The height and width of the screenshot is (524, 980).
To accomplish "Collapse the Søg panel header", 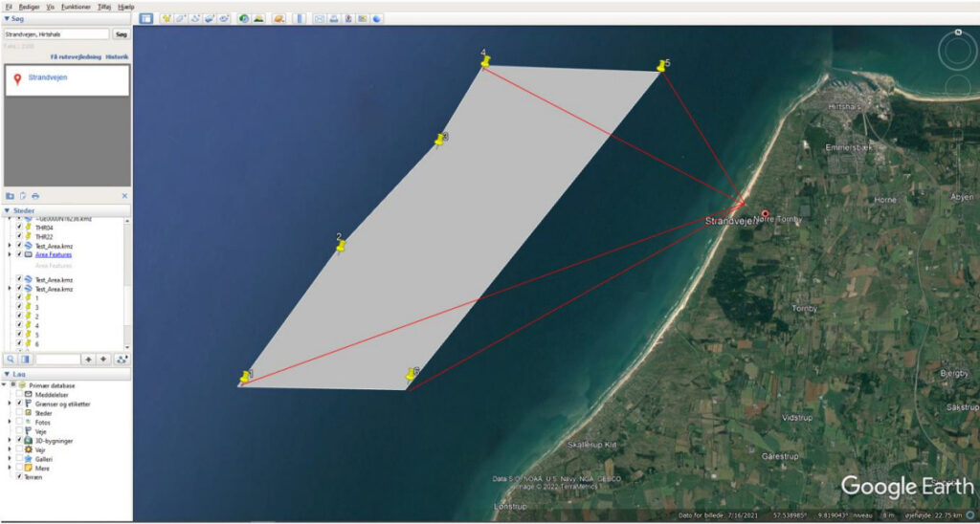I will tap(8, 19).
